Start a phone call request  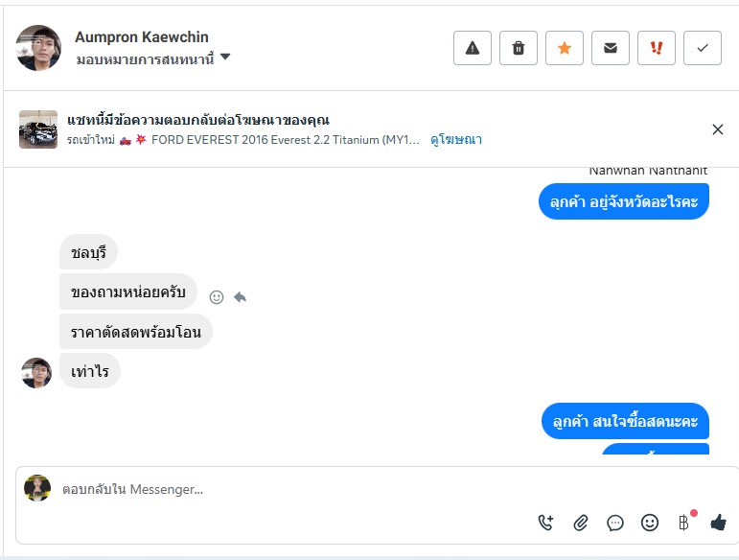point(545,523)
